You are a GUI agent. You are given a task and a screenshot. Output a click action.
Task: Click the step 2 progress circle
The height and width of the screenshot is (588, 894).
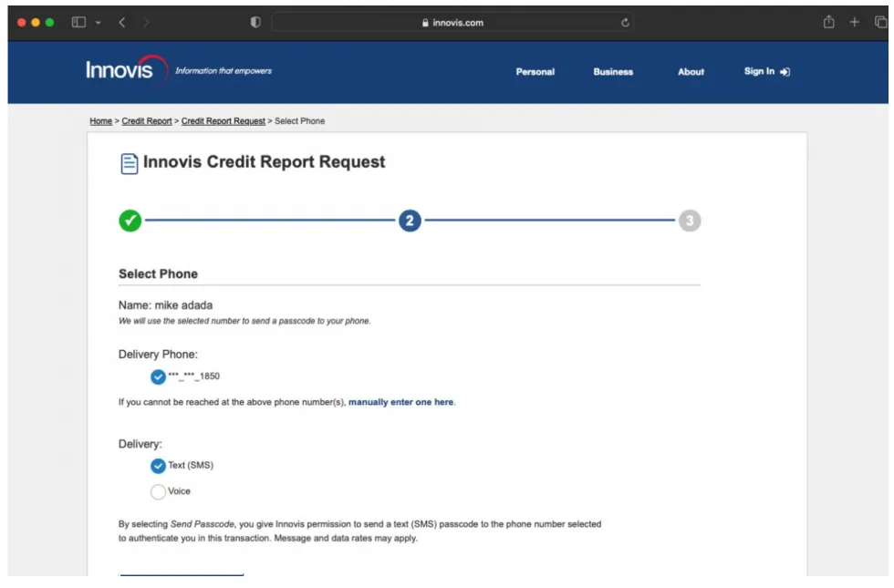click(x=410, y=221)
